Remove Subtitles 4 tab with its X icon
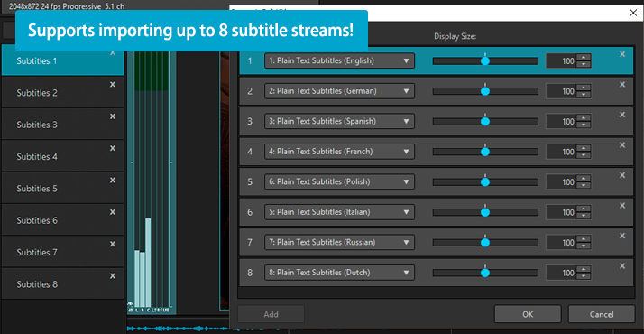 [113, 148]
